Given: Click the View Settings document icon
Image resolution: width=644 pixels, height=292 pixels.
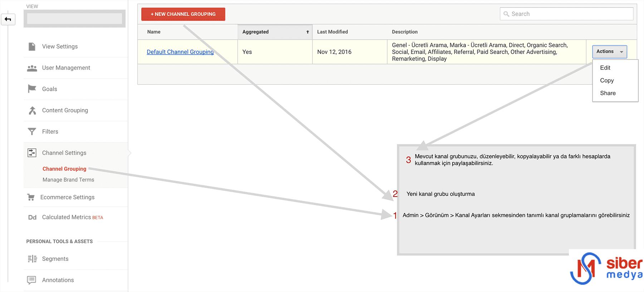Looking at the screenshot, I should pyautogui.click(x=32, y=46).
